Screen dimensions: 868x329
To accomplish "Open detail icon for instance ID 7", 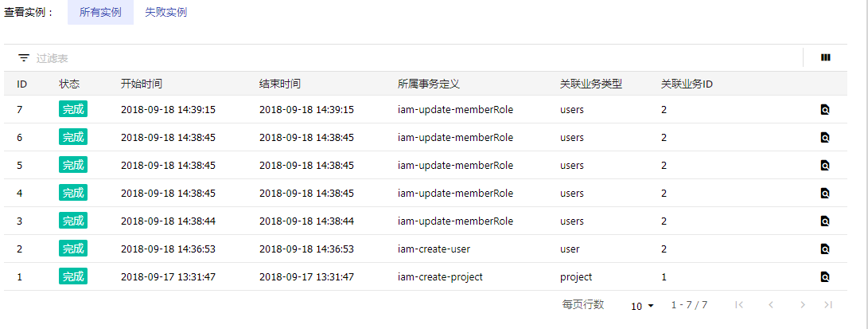I will [825, 110].
